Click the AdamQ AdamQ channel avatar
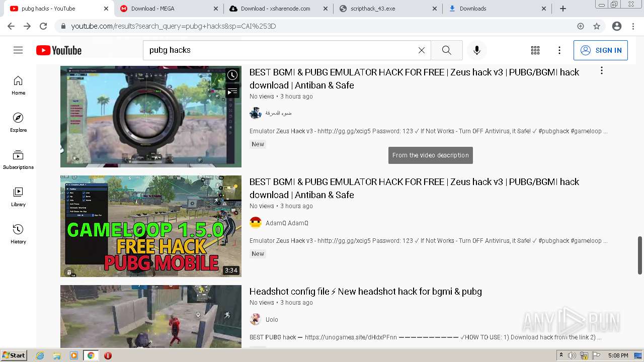The height and width of the screenshot is (362, 644). pos(256,223)
